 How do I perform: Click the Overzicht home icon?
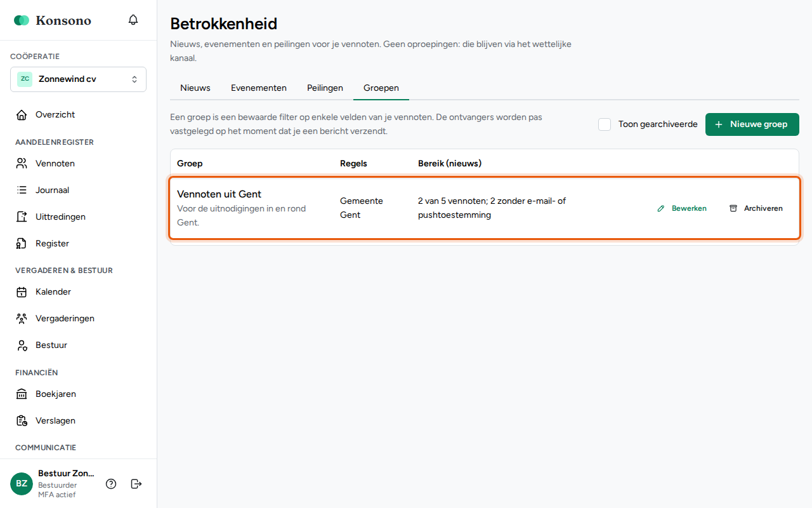pos(22,114)
